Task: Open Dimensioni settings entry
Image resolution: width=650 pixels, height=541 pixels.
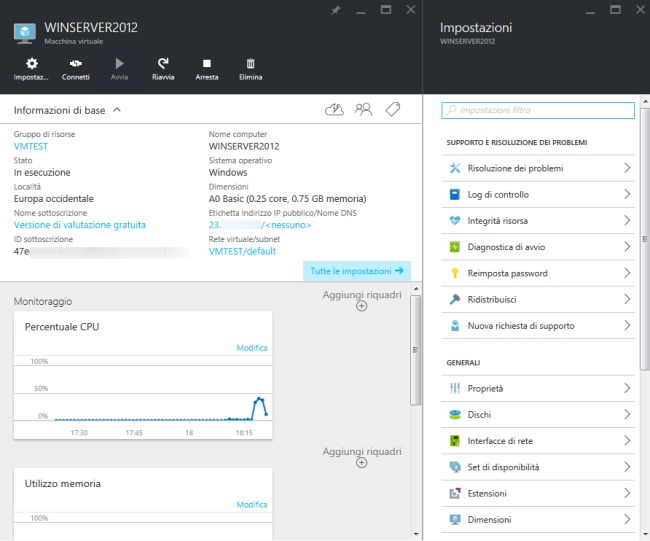Action: (538, 519)
